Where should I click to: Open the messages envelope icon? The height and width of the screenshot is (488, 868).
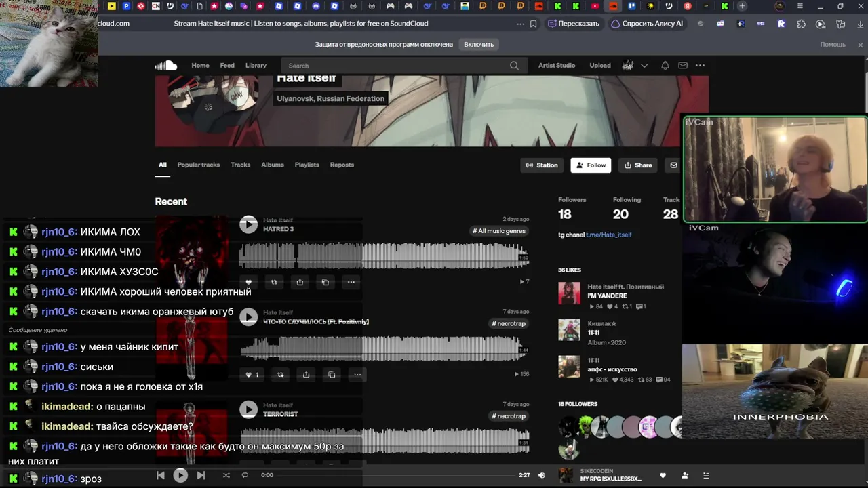[x=683, y=66]
